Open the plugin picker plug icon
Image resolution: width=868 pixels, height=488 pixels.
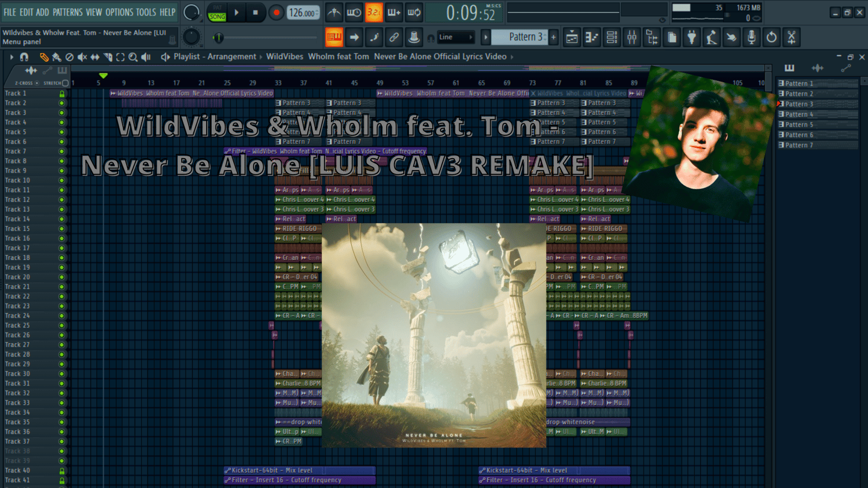(x=692, y=38)
